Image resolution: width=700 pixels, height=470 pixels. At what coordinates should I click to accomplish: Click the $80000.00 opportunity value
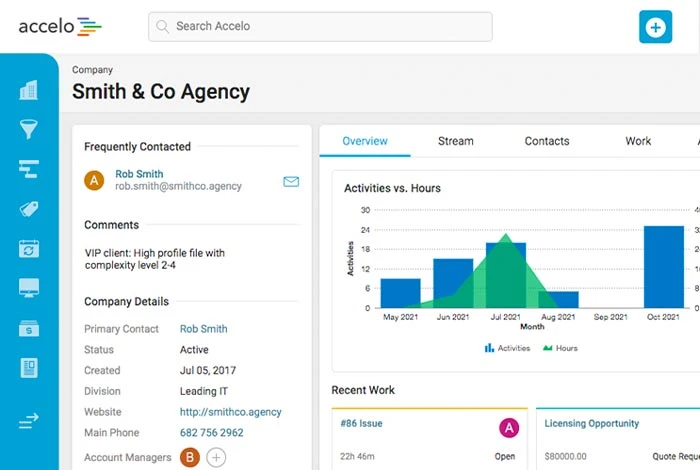pyautogui.click(x=566, y=456)
